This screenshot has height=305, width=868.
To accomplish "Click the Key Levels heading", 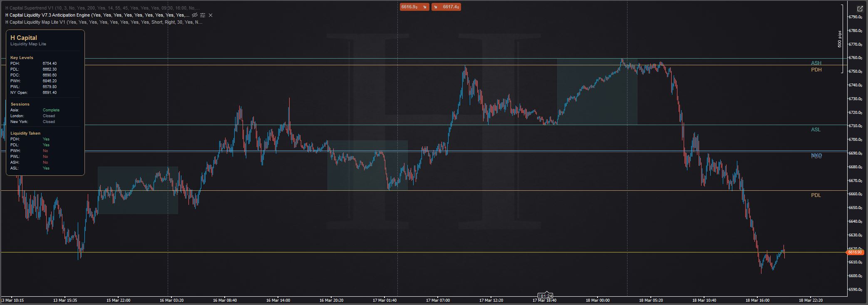I will [x=22, y=58].
